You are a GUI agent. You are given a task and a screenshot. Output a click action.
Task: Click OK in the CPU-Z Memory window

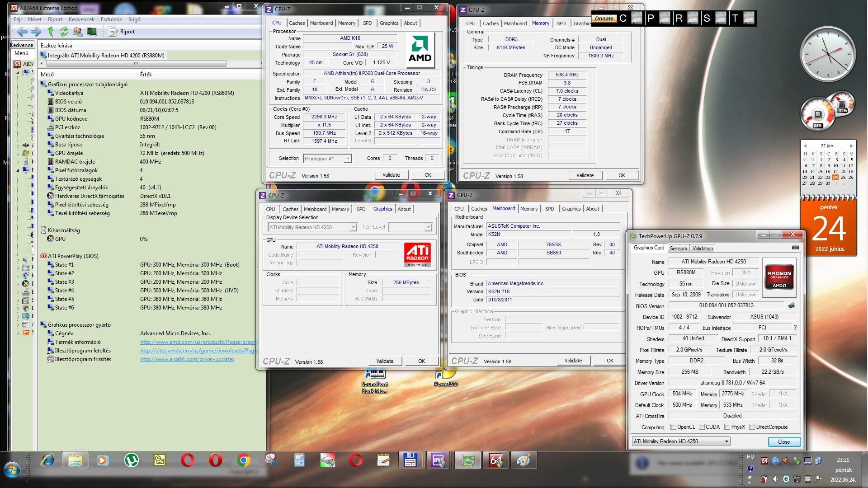622,175
